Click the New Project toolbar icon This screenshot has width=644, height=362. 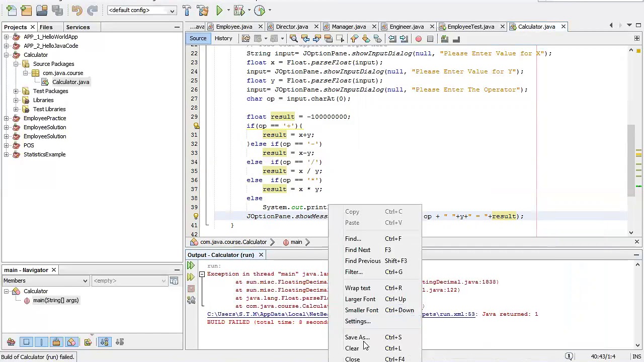tap(26, 10)
